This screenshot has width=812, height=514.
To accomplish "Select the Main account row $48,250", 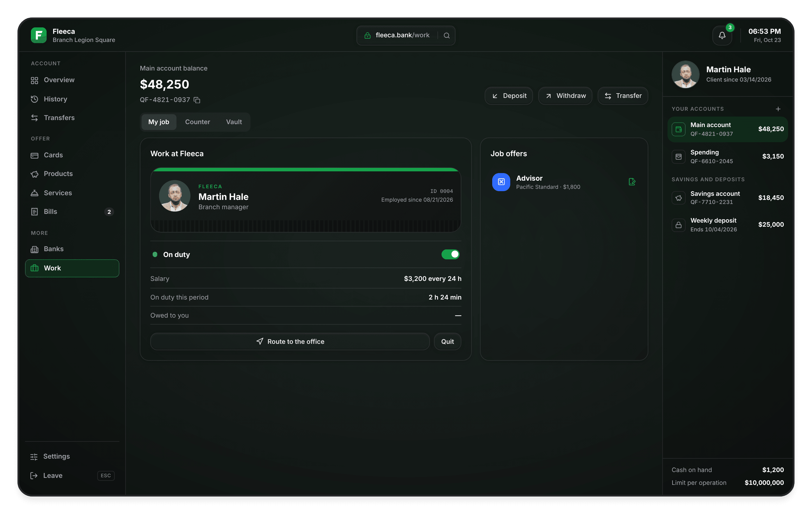I will (727, 129).
